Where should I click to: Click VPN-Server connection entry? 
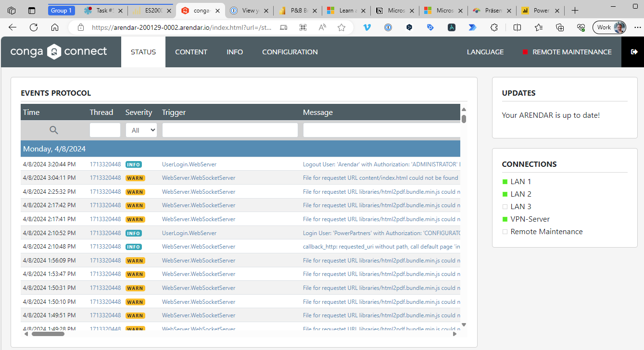pos(526,219)
